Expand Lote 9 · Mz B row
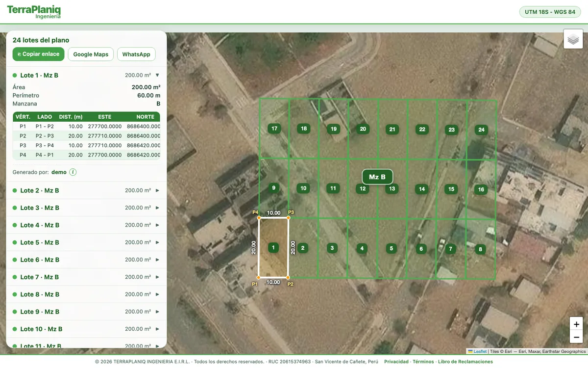Screen dimensions: 588x368 (x=86, y=312)
